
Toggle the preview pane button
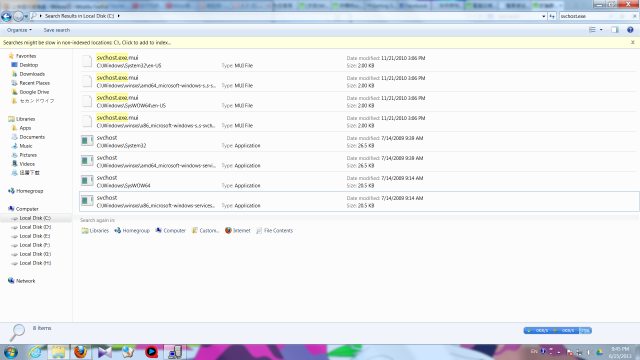[615, 30]
